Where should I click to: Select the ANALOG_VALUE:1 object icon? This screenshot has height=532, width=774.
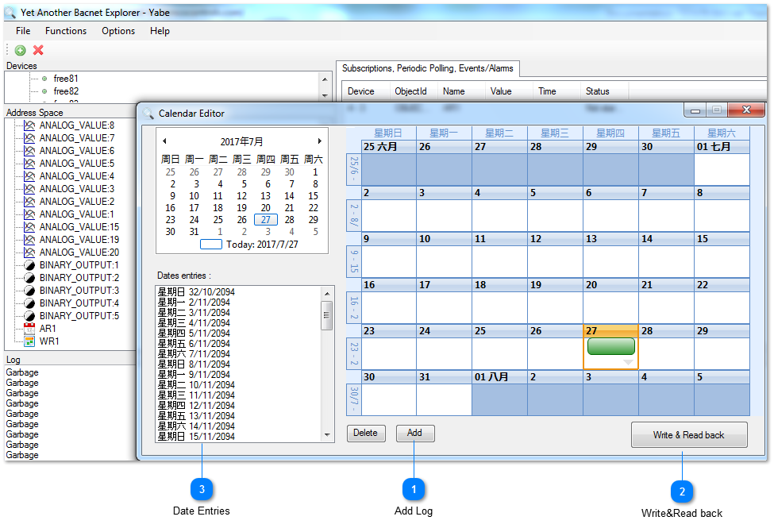(x=29, y=214)
